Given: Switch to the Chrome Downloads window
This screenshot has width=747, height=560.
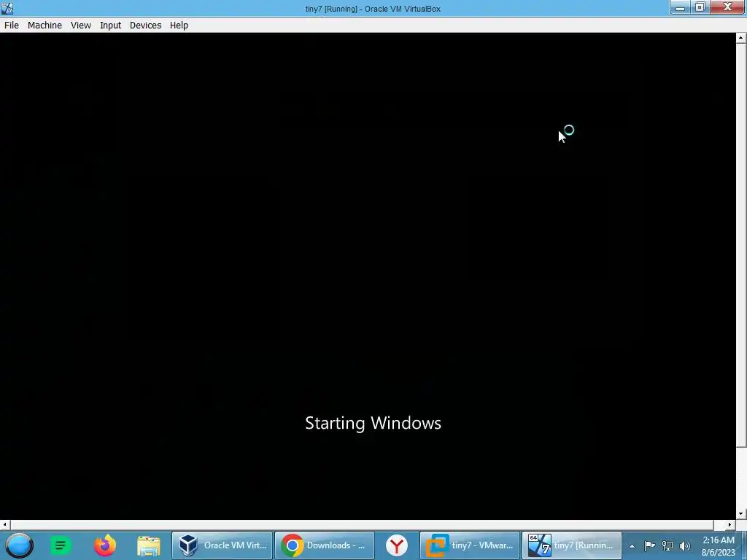Looking at the screenshot, I should pos(325,545).
